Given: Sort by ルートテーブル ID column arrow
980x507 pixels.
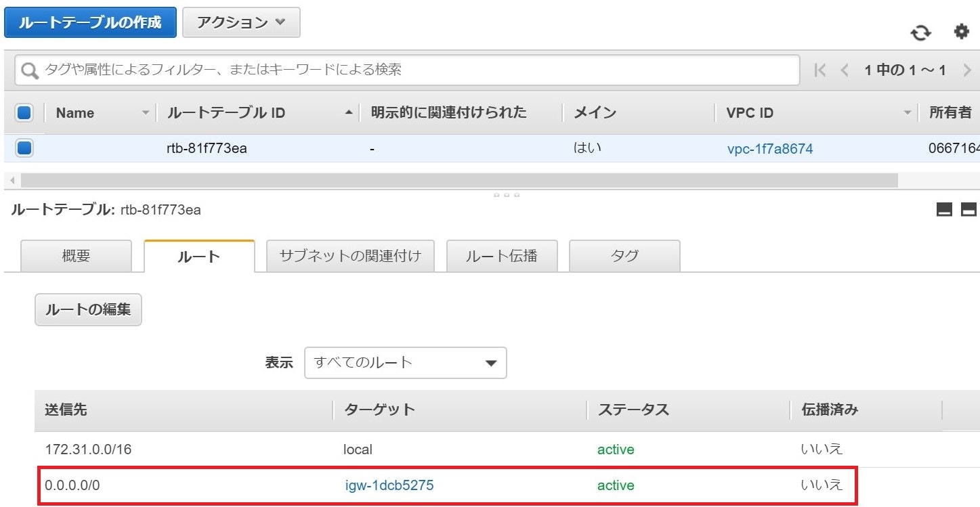Looking at the screenshot, I should [x=349, y=113].
